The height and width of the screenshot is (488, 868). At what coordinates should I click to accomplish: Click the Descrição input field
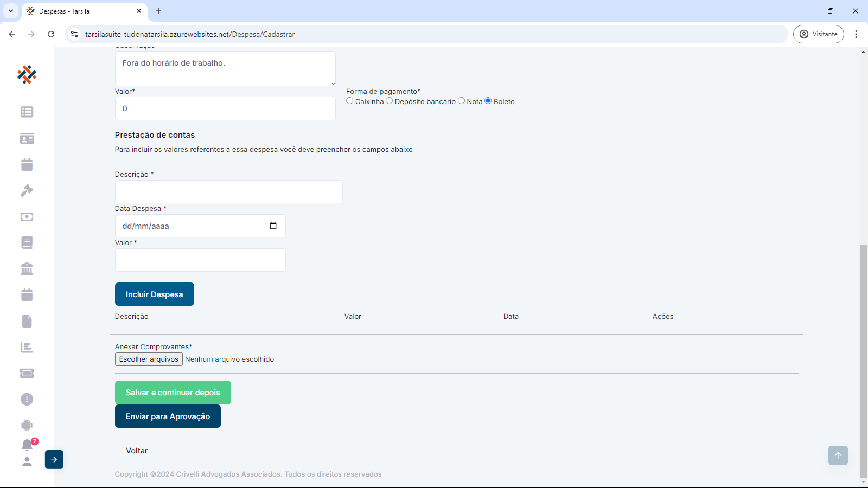tap(228, 192)
